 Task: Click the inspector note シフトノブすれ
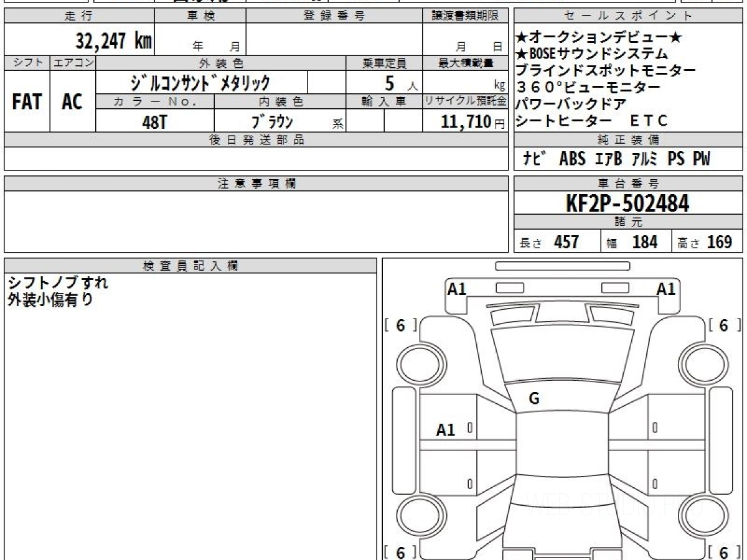[58, 282]
